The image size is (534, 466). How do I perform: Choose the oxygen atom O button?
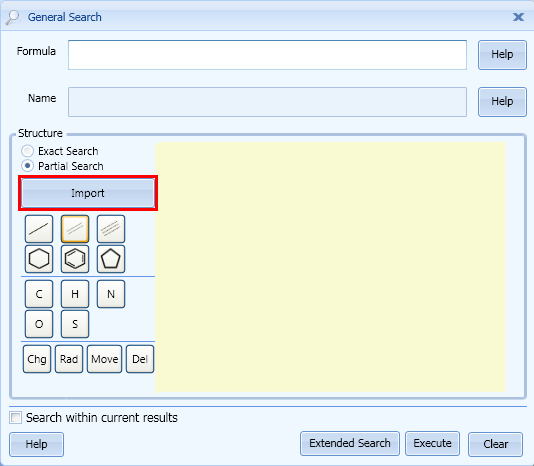[x=39, y=324]
